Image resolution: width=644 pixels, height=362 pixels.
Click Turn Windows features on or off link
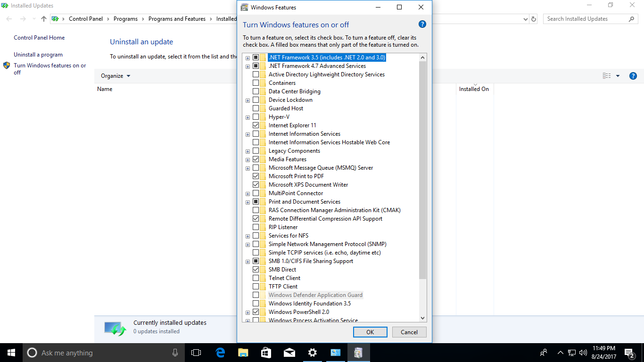coord(50,69)
